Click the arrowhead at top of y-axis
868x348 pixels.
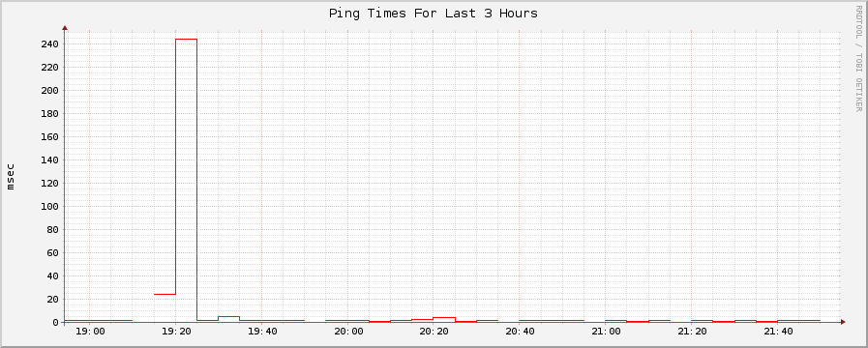coord(65,27)
